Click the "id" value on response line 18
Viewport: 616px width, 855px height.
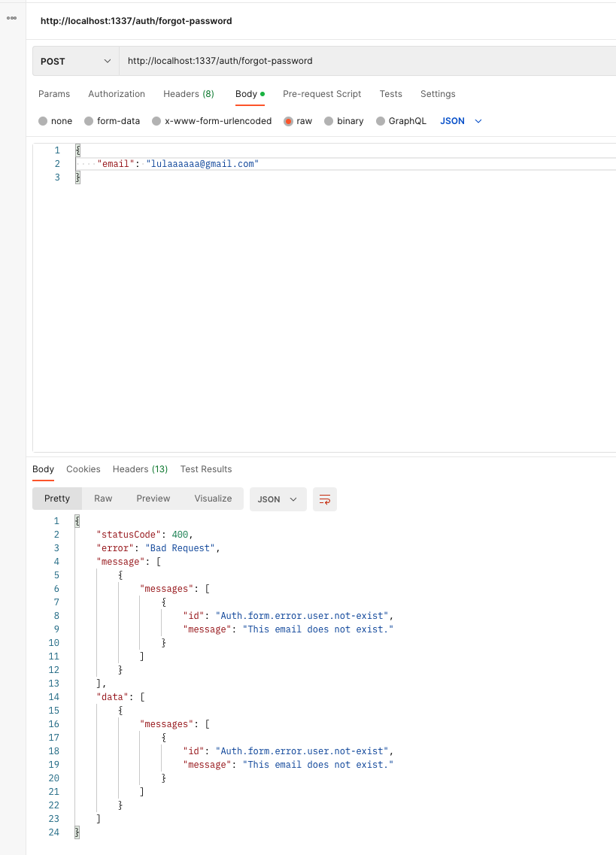click(302, 751)
